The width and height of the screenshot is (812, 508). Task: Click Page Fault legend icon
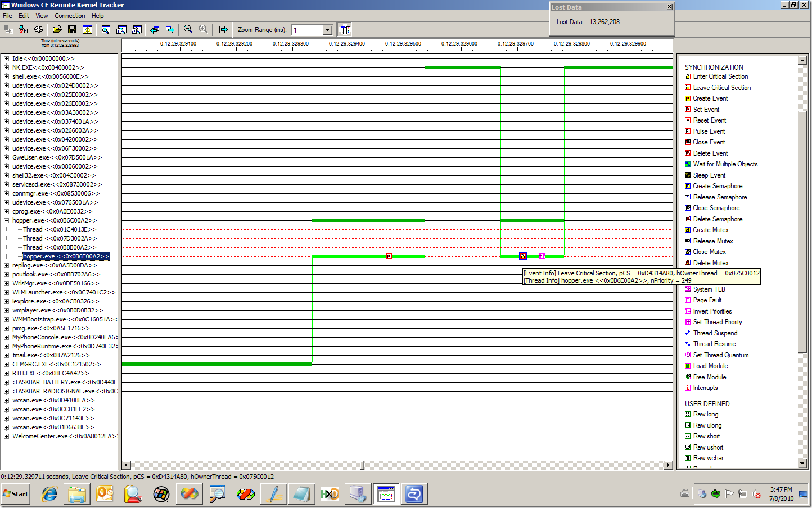click(x=688, y=300)
